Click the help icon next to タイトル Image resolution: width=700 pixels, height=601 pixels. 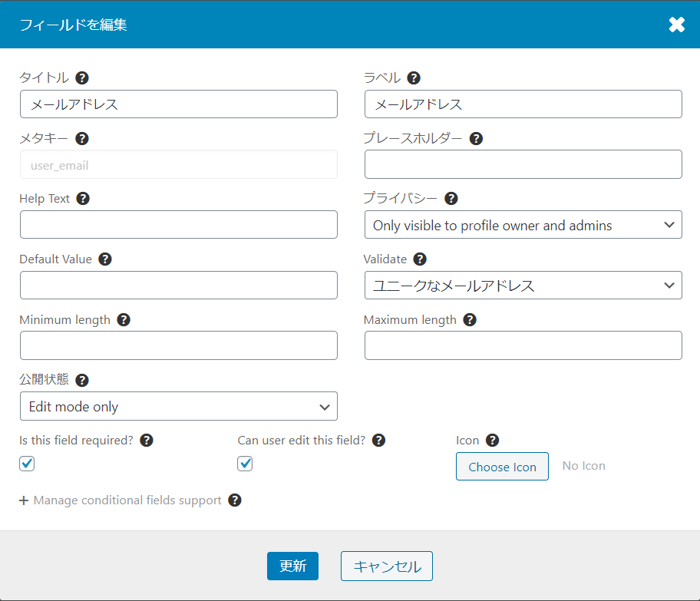point(81,78)
